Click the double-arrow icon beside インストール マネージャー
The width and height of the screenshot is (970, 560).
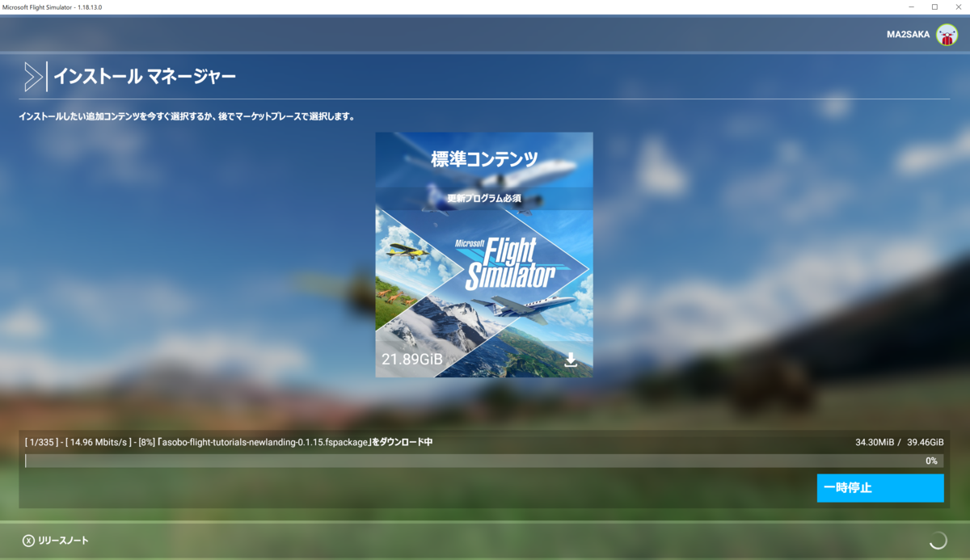pyautogui.click(x=33, y=77)
